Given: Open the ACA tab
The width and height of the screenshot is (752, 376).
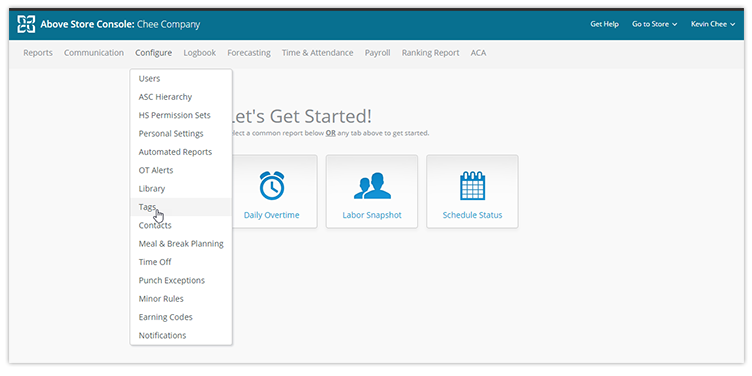Looking at the screenshot, I should pos(478,53).
